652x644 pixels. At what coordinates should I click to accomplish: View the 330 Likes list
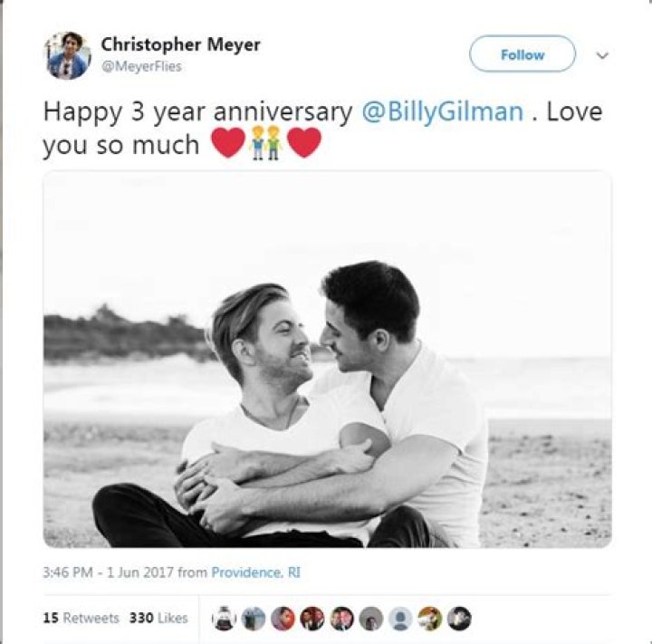158,618
